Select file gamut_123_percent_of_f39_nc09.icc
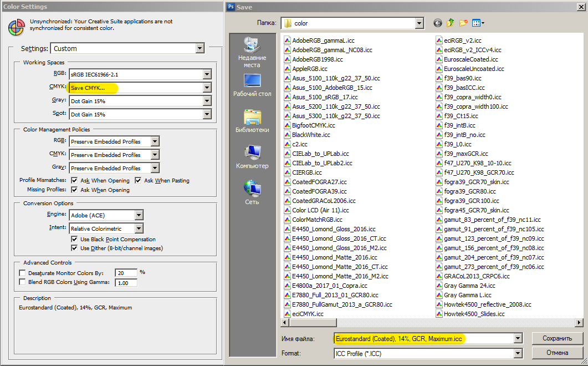The image size is (588, 366). point(494,238)
